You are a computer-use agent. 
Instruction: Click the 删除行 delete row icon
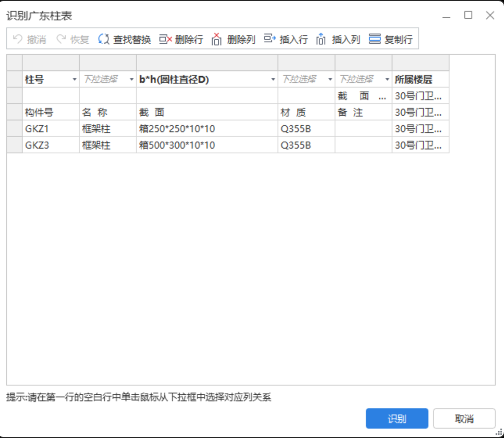click(x=179, y=40)
